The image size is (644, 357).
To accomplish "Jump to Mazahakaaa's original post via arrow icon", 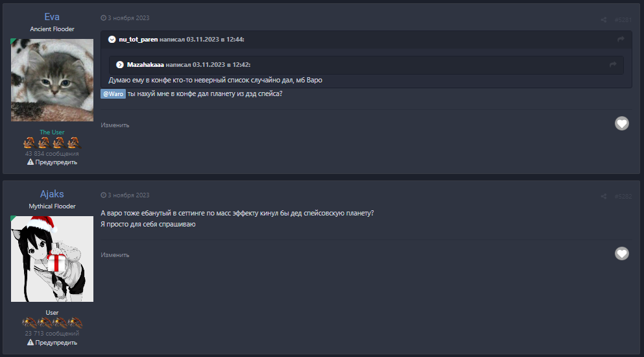I will coord(613,64).
